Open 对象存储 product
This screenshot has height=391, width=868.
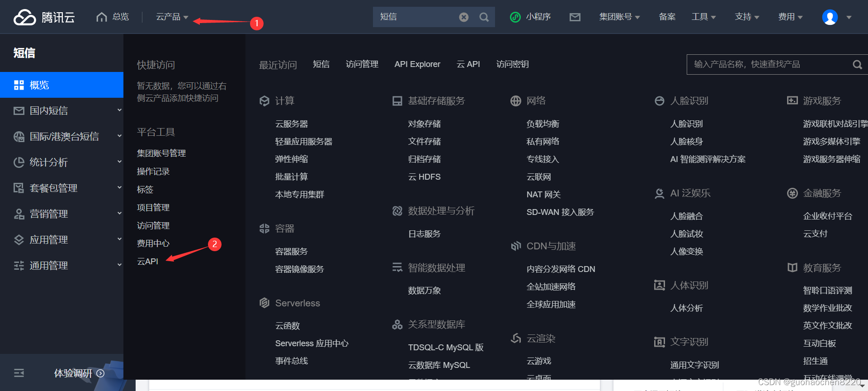click(425, 124)
